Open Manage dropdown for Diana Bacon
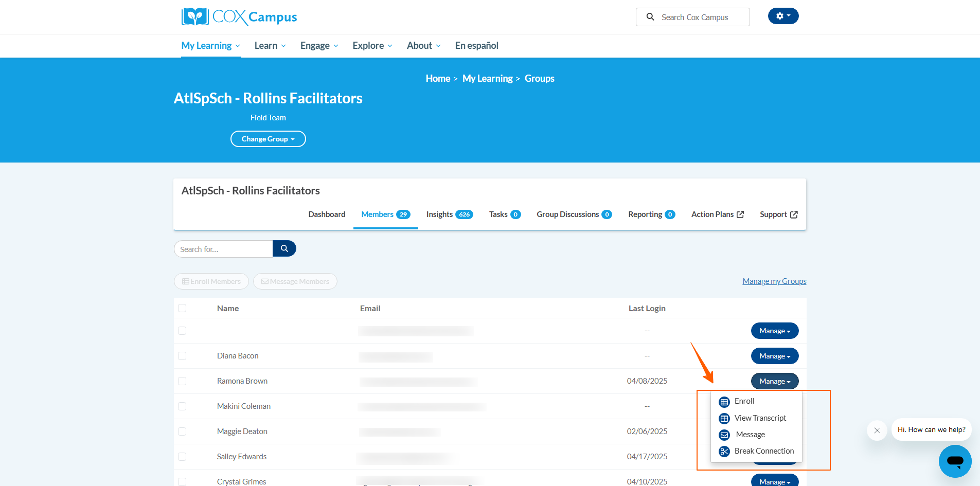The width and height of the screenshot is (980, 486). coord(775,356)
